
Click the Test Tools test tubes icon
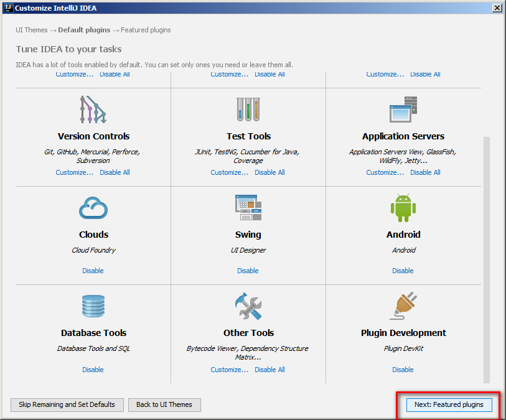248,110
